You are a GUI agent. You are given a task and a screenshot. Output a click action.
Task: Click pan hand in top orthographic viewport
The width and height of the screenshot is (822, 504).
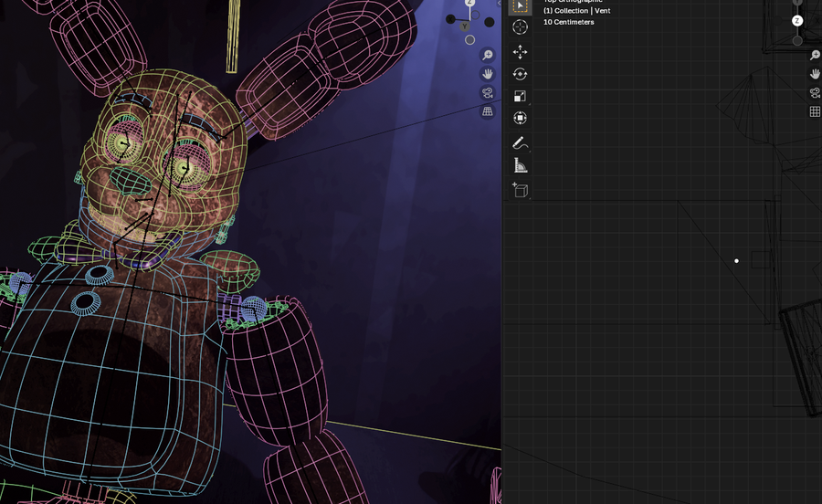[816, 74]
